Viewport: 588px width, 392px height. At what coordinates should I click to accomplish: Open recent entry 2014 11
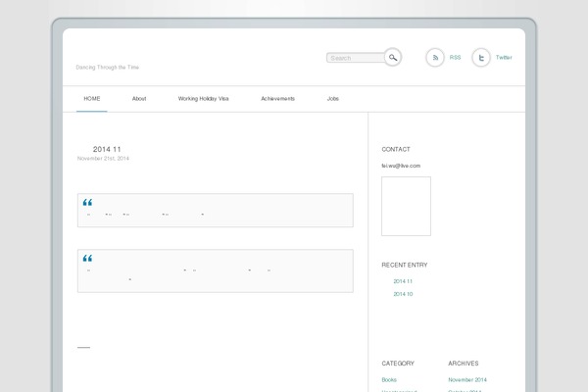pyautogui.click(x=403, y=281)
